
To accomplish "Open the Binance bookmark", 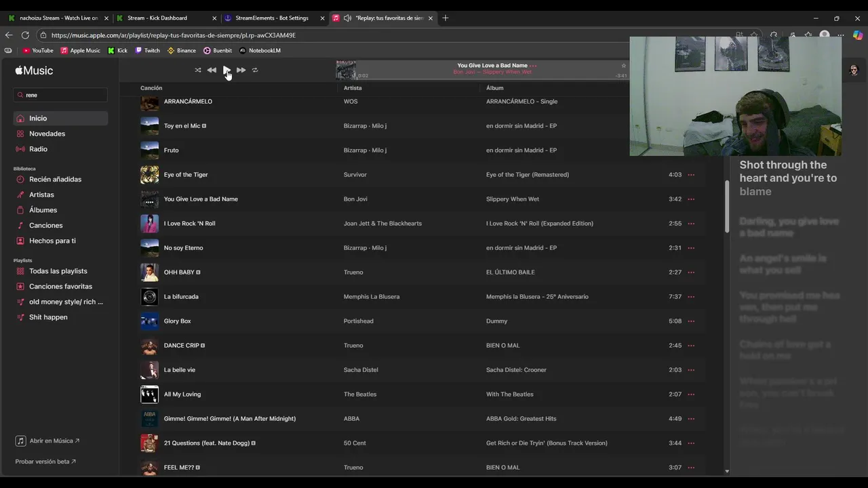I will (x=181, y=50).
